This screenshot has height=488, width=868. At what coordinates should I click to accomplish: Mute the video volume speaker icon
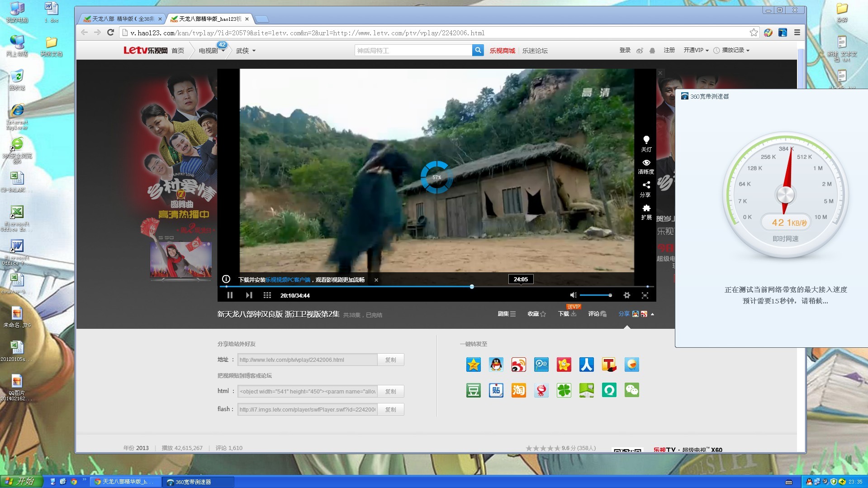point(573,295)
